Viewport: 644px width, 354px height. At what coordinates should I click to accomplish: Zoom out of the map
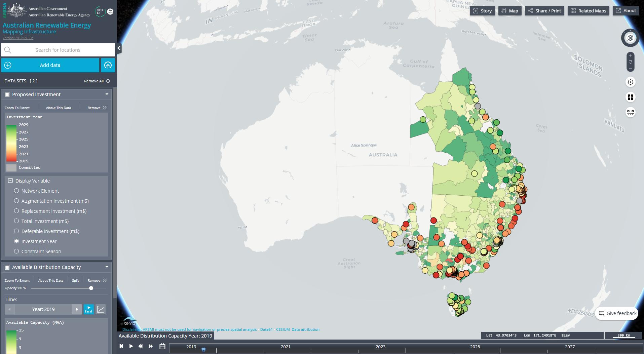(631, 68)
